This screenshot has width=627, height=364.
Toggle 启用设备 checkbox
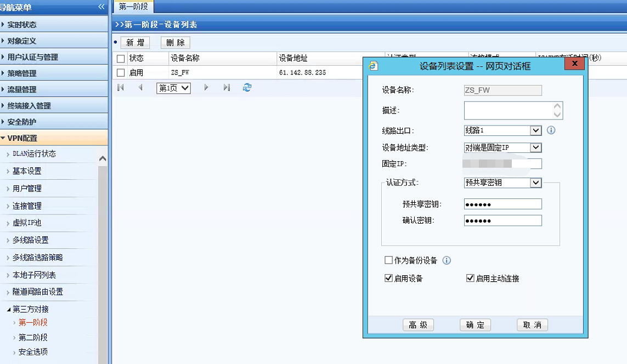pos(388,278)
